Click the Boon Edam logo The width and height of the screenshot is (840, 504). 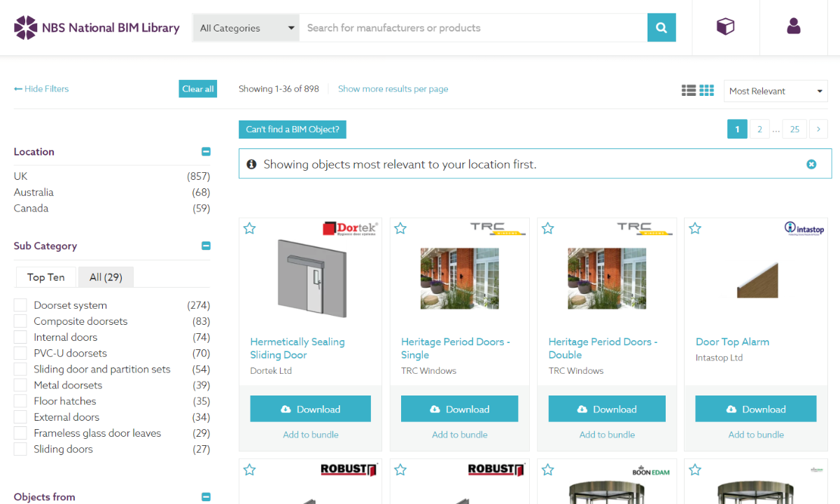pos(650,471)
